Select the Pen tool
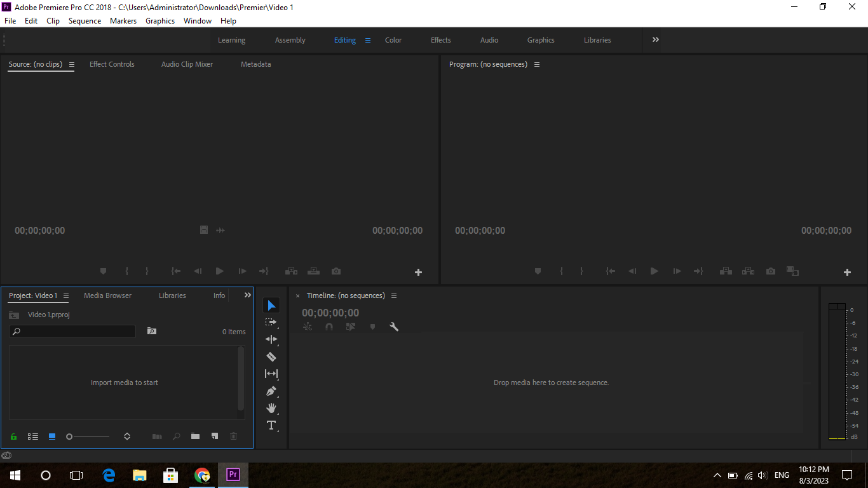This screenshot has height=488, width=868. [x=271, y=391]
